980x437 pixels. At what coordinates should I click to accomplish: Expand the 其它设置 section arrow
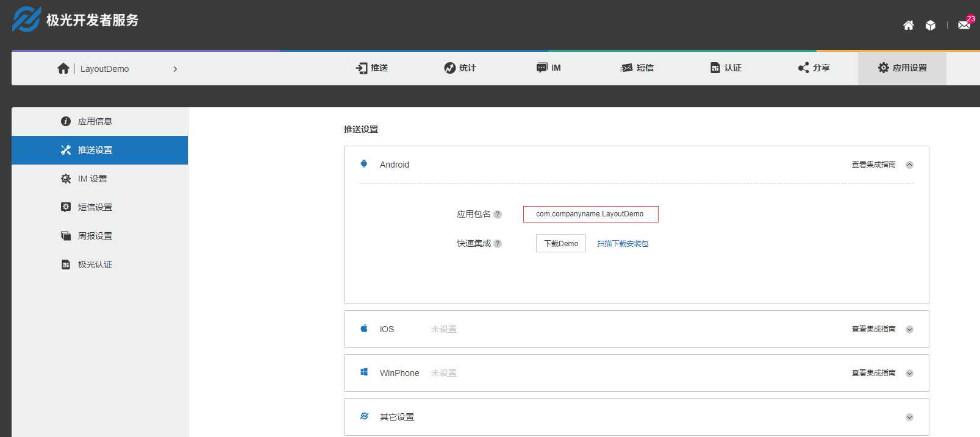pos(909,417)
